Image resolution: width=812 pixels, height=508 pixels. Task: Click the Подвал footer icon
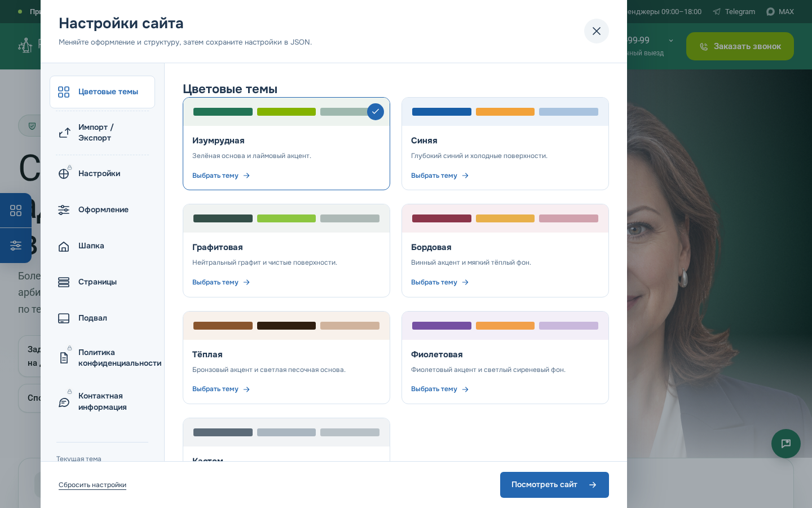point(64,318)
